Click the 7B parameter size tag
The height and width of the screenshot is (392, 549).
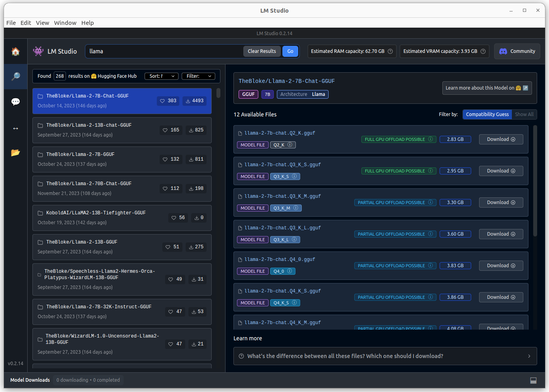click(x=267, y=94)
